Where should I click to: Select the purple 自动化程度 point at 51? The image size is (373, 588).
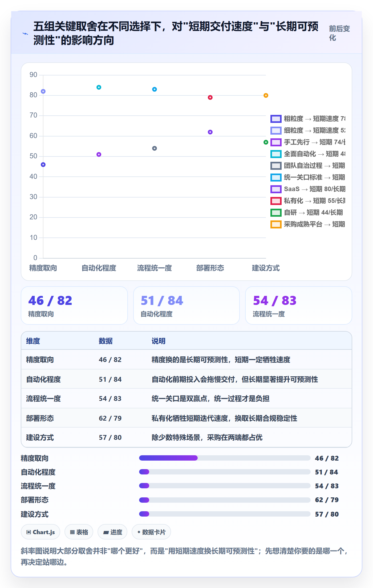(x=99, y=154)
